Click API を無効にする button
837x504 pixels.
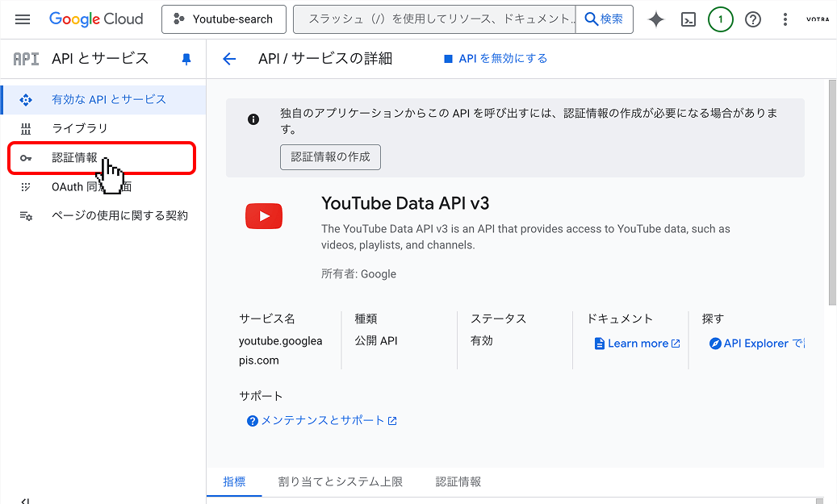496,59
